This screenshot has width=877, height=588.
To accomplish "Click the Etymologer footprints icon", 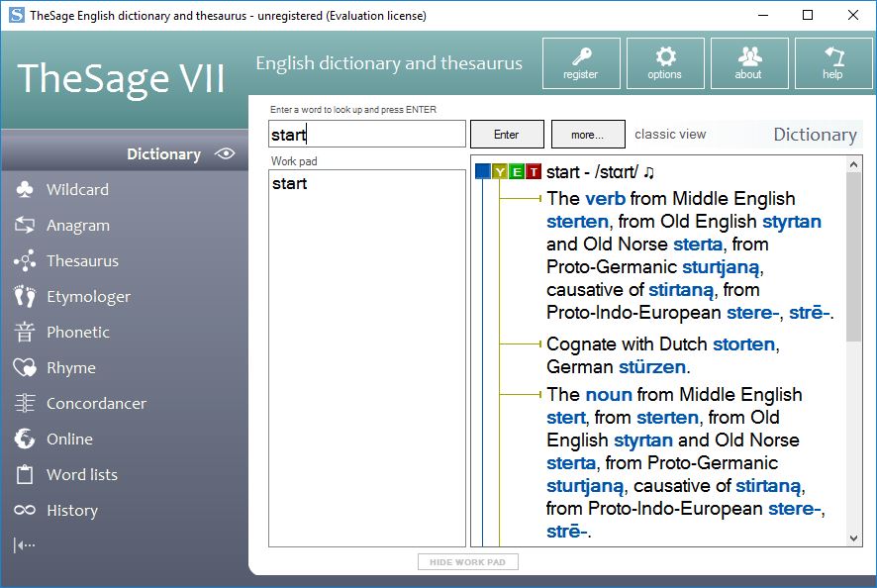I will pyautogui.click(x=25, y=297).
